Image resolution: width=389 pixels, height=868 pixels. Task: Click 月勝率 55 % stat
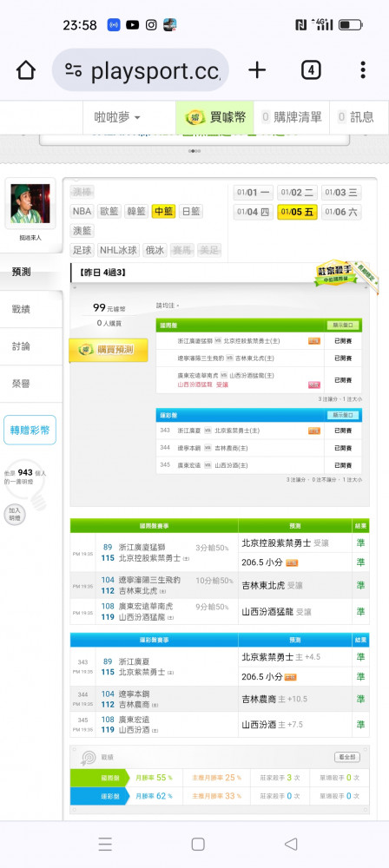154,778
